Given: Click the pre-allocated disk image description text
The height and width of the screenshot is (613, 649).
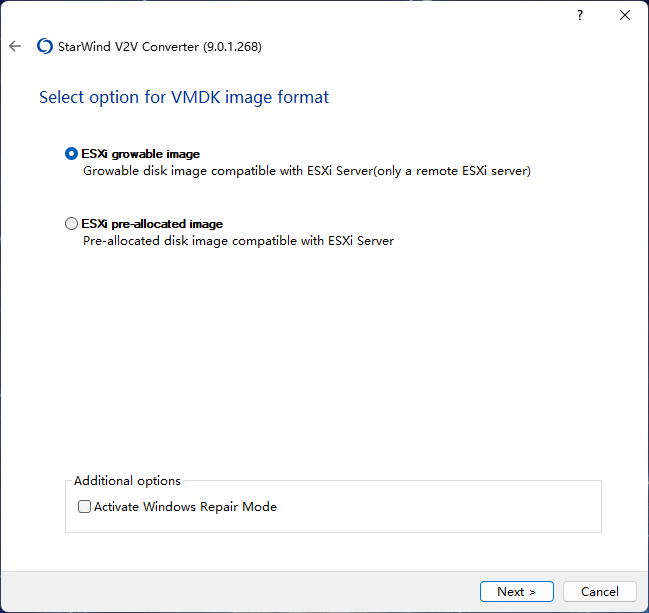Looking at the screenshot, I should (x=238, y=241).
